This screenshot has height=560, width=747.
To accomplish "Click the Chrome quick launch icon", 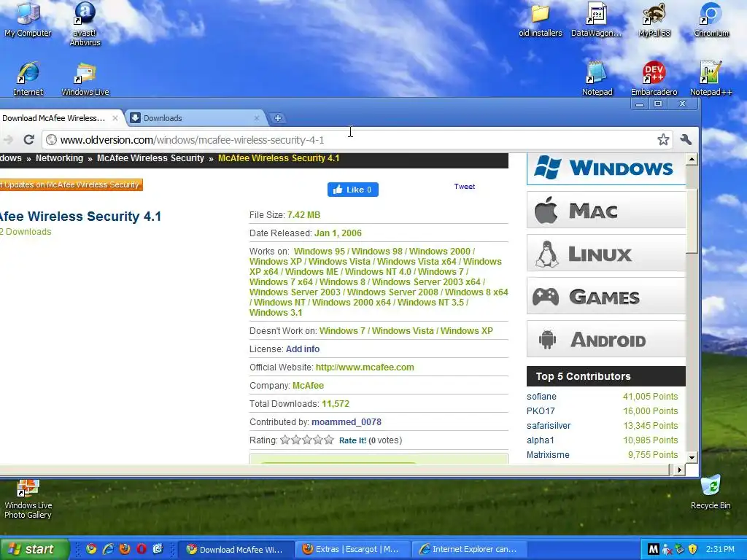I will (91, 549).
